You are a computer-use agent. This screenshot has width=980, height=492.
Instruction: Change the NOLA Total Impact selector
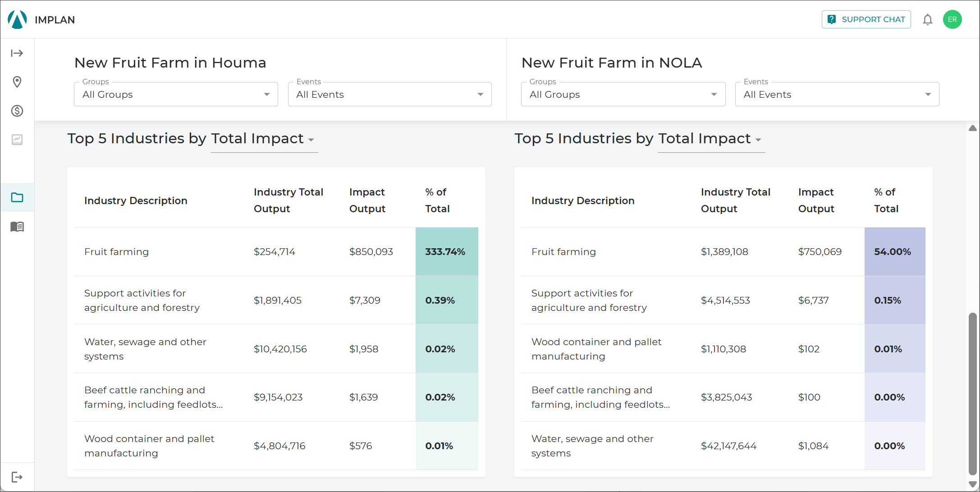[711, 139]
